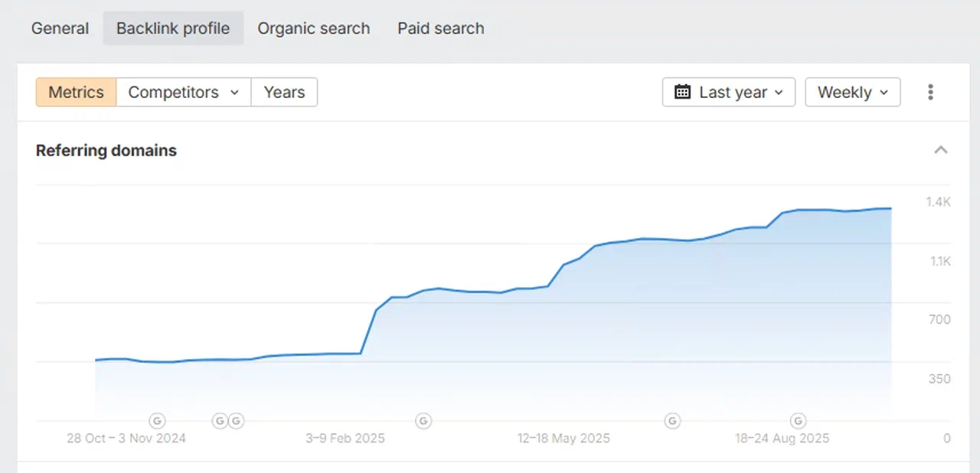Click the Years button
This screenshot has width=980, height=473.
[x=284, y=92]
